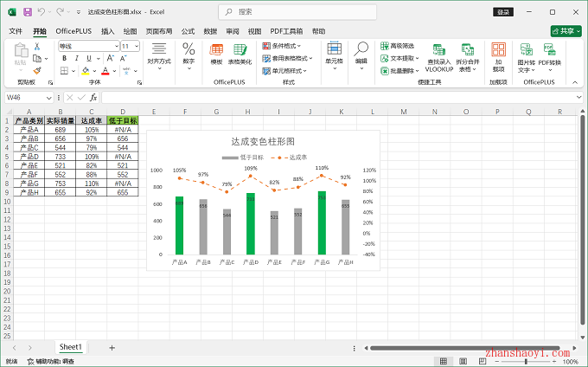Click the horizontal scrollbar

465,348
